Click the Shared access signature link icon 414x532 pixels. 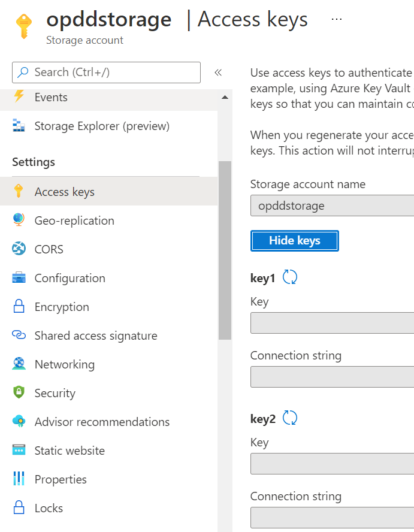(x=19, y=335)
